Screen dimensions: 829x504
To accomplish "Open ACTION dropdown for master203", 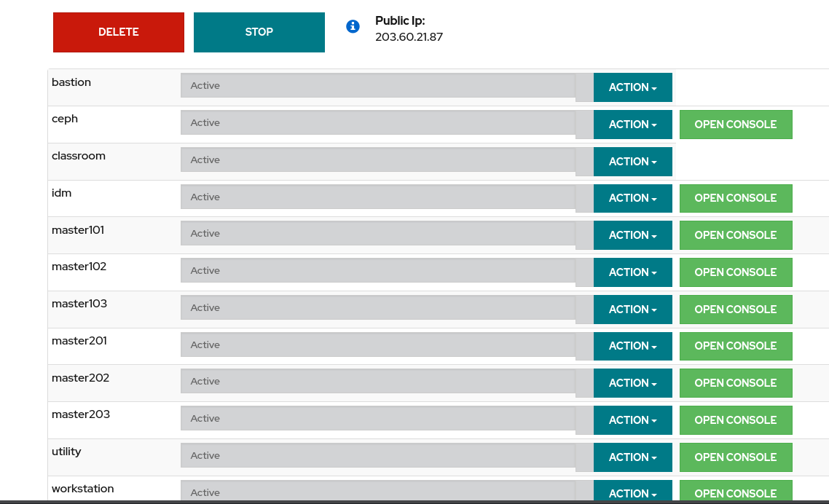I will [632, 420].
